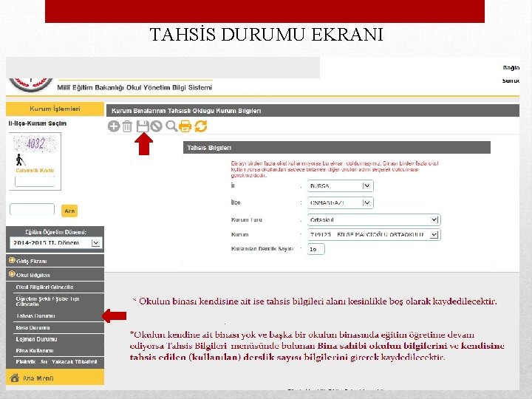Click the orange refresh arrows icon
Viewport: 532px width, 399px height.
pos(200,126)
